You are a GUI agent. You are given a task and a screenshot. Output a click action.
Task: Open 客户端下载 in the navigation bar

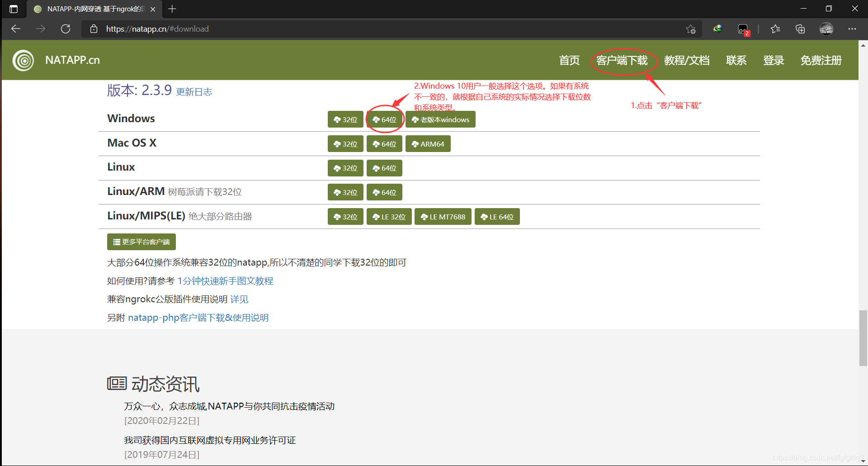[622, 60]
